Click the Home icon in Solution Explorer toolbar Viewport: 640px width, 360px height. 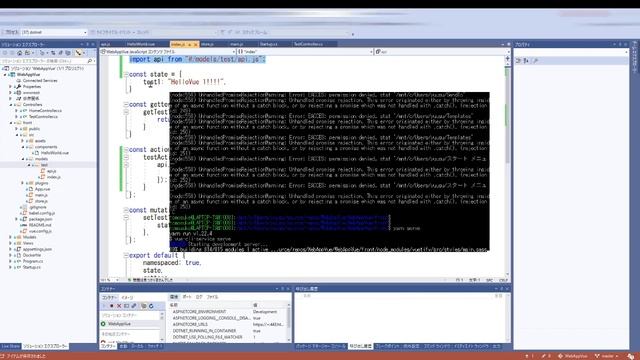coord(20,53)
